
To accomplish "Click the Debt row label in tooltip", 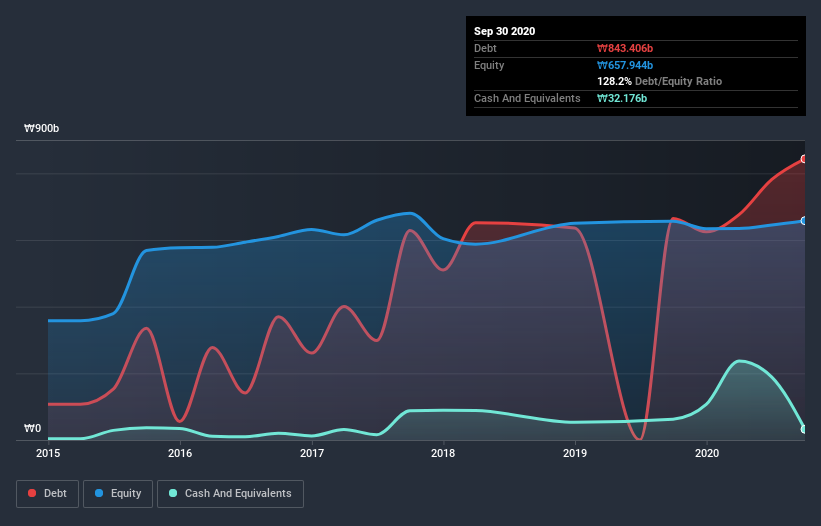I will point(485,49).
